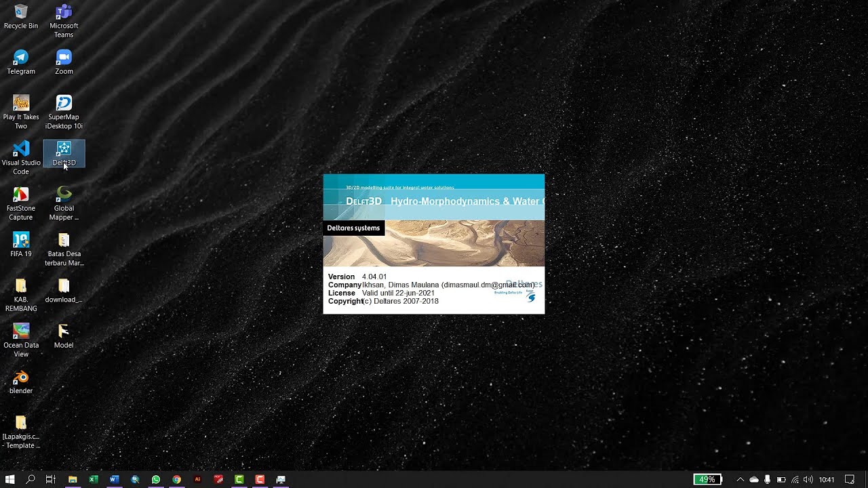Switch to red Camtasia recorder taskbar icon
868x488 pixels.
tap(260, 479)
